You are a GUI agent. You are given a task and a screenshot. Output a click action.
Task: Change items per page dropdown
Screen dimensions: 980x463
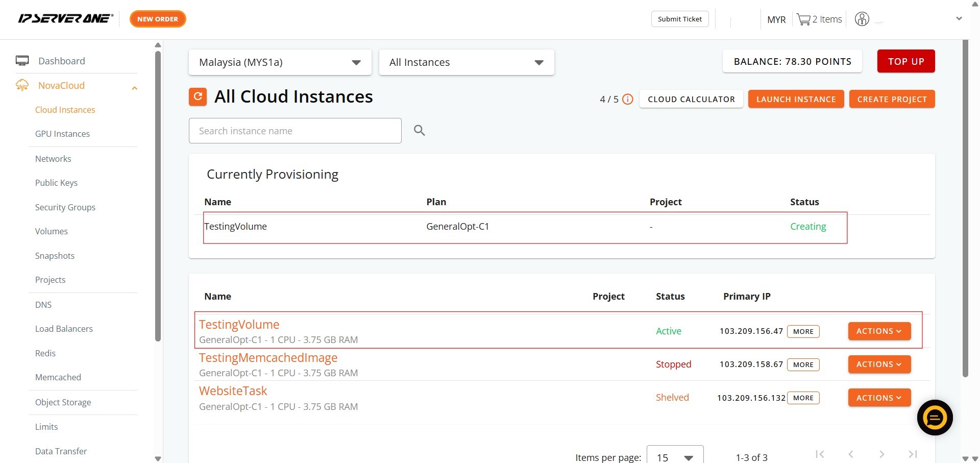pos(675,456)
